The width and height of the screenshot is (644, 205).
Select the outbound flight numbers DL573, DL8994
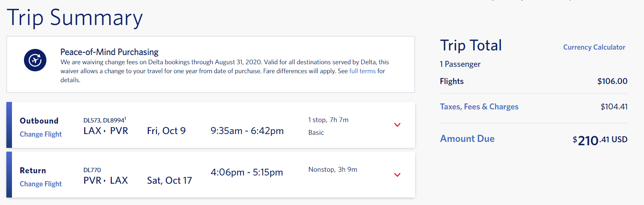click(x=104, y=120)
